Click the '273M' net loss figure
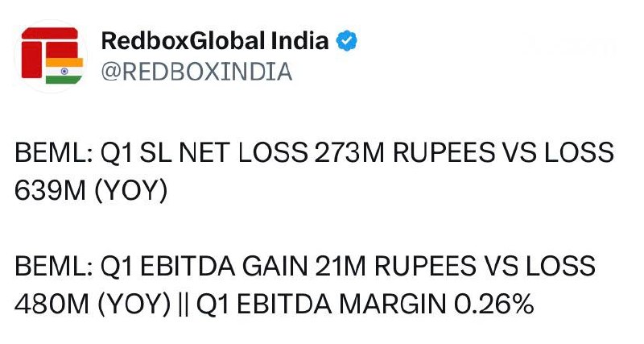This screenshot has height=344, width=644. [349, 152]
